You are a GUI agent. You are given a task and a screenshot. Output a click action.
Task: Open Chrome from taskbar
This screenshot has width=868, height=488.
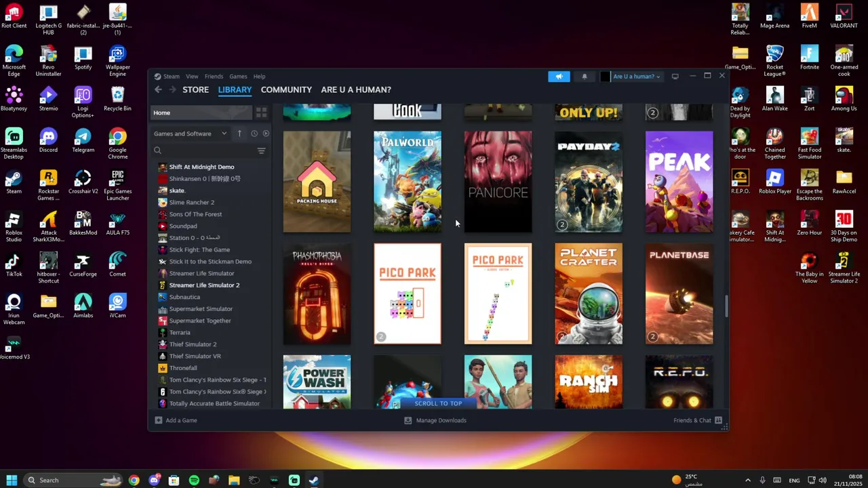134,480
